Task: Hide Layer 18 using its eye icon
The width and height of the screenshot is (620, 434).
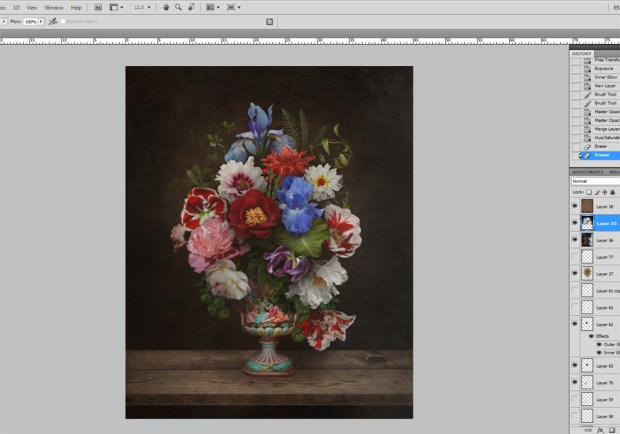Action: point(575,206)
